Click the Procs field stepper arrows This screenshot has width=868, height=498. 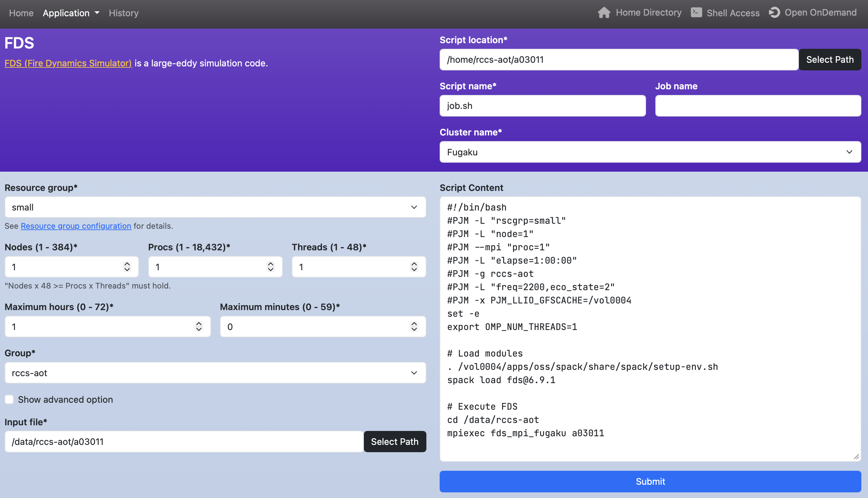point(271,267)
